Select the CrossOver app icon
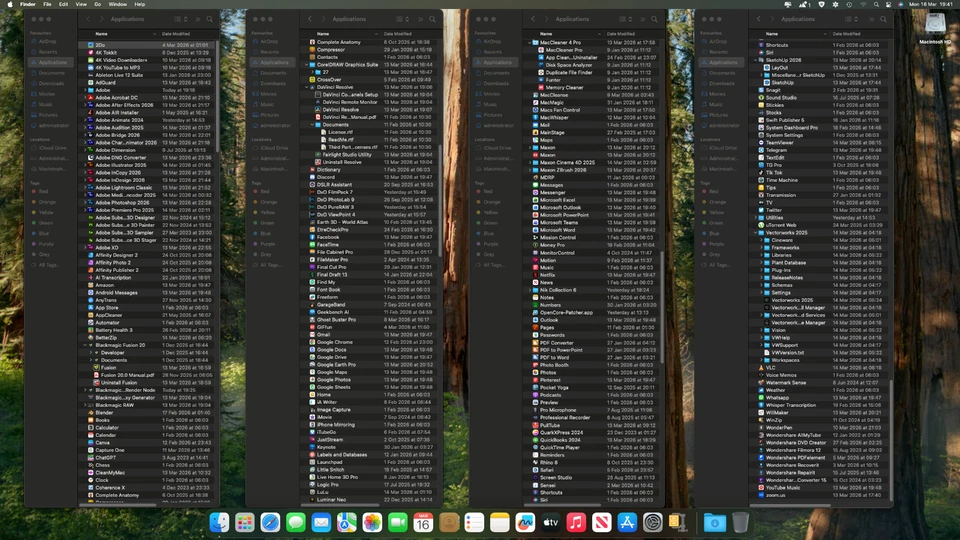This screenshot has height=540, width=960. click(312, 80)
